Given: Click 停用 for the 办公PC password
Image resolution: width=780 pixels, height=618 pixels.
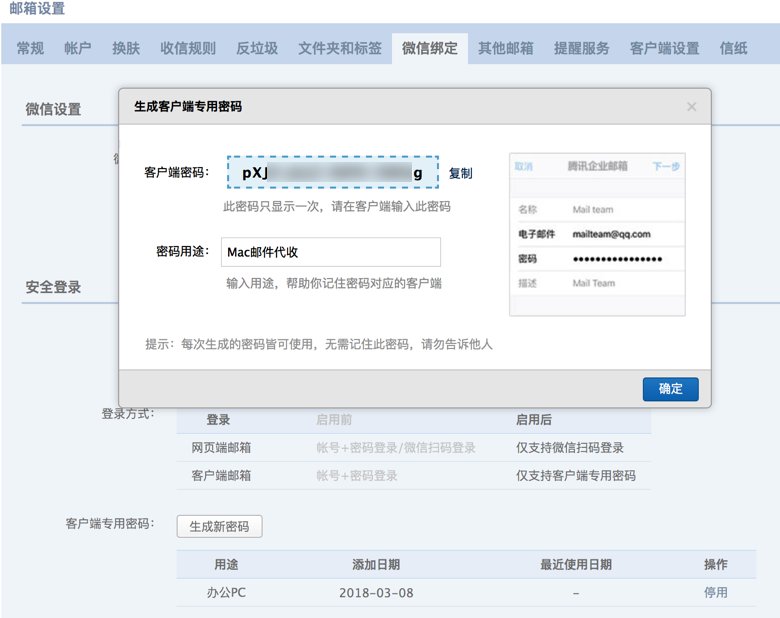Looking at the screenshot, I should pos(715,592).
